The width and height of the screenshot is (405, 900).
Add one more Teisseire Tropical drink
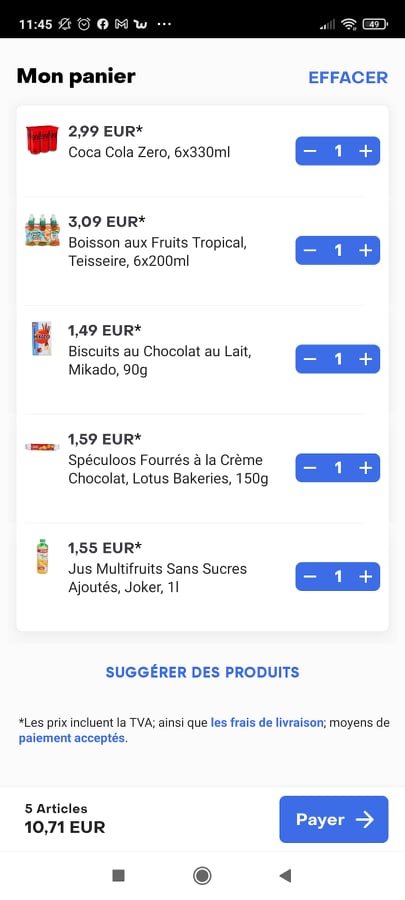[365, 250]
